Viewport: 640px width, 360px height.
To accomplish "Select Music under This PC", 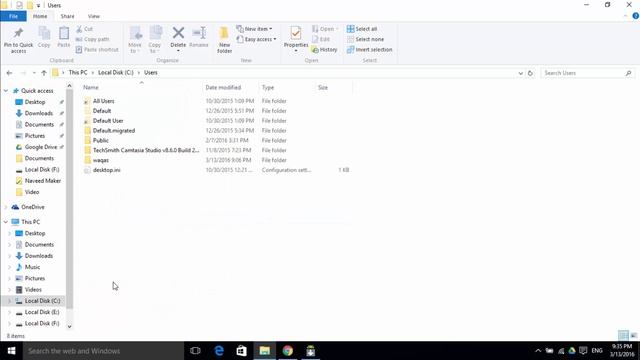I will [x=32, y=267].
